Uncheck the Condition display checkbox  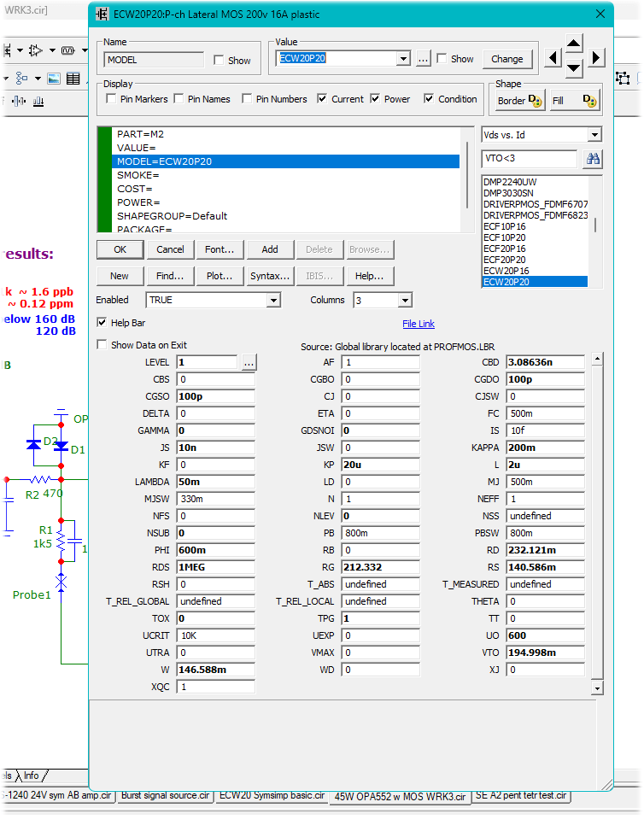pyautogui.click(x=429, y=99)
